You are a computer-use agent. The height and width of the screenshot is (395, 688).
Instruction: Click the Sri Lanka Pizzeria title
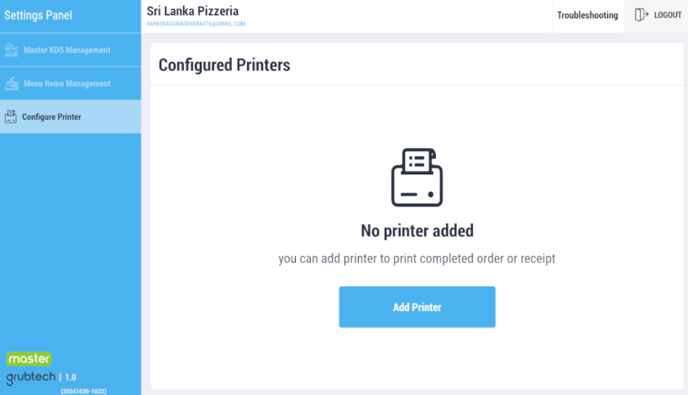pos(193,11)
